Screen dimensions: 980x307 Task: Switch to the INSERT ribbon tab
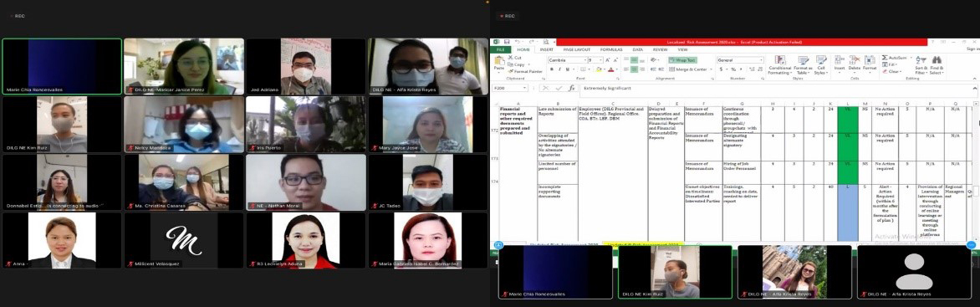pyautogui.click(x=546, y=49)
